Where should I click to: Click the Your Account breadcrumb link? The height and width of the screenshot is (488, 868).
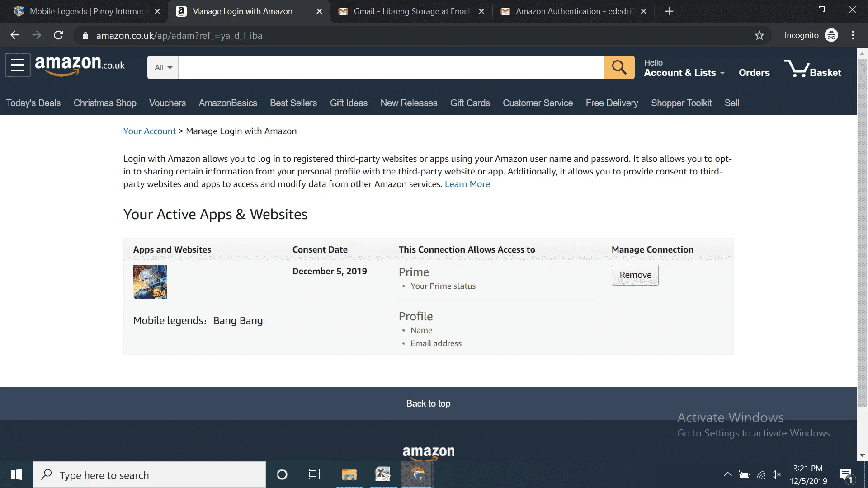(x=149, y=131)
